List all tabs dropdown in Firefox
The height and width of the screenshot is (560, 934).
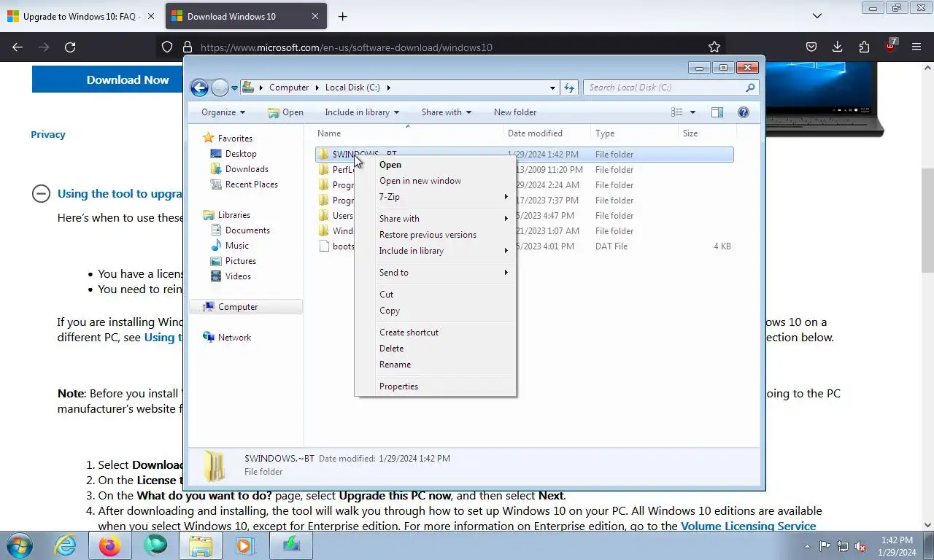[x=817, y=16]
